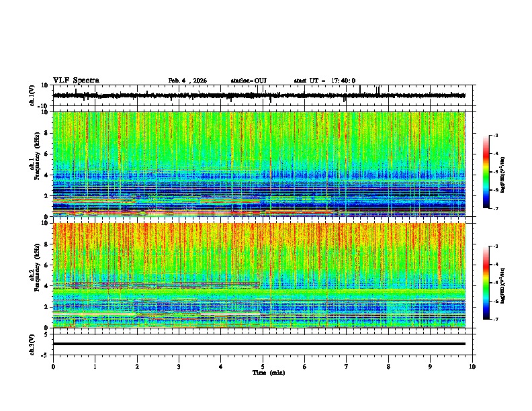
Task: Click the "Time (min)" x-axis label
Action: (269, 373)
